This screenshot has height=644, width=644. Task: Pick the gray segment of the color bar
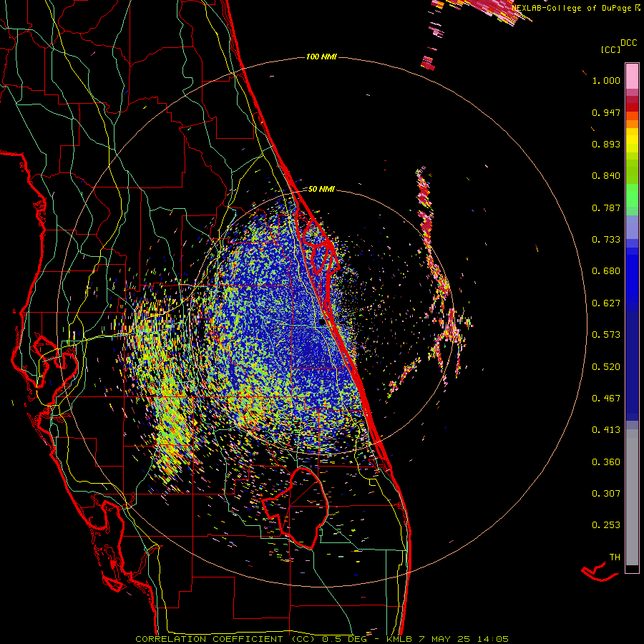(632, 497)
